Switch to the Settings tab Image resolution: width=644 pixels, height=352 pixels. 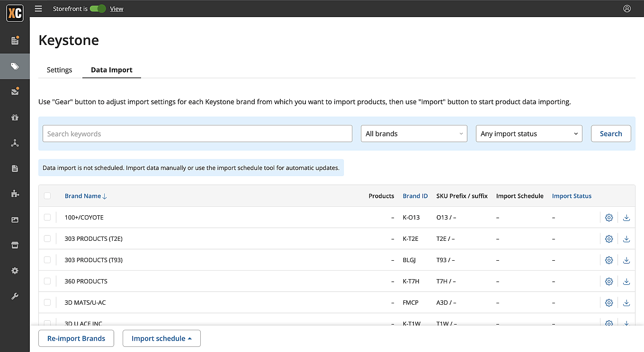tap(60, 70)
